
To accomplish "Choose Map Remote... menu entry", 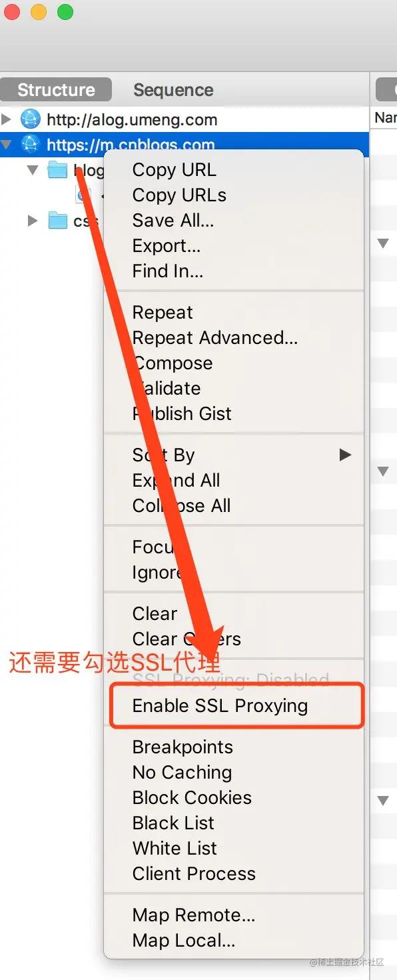I will [194, 915].
